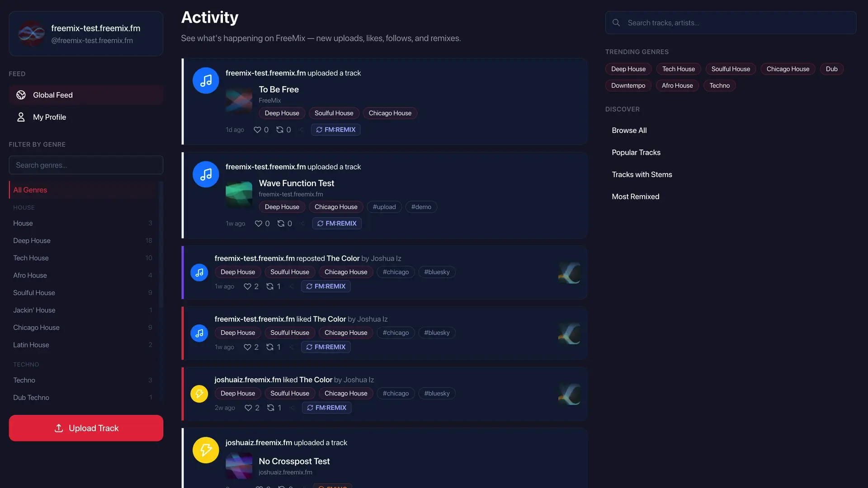Click the share icon on 'Wave Function Test'
Image resolution: width=868 pixels, height=488 pixels.
(x=302, y=223)
